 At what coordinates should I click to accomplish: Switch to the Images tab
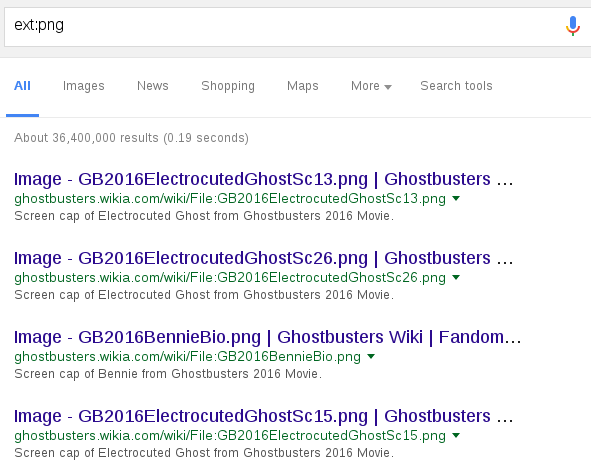[84, 86]
